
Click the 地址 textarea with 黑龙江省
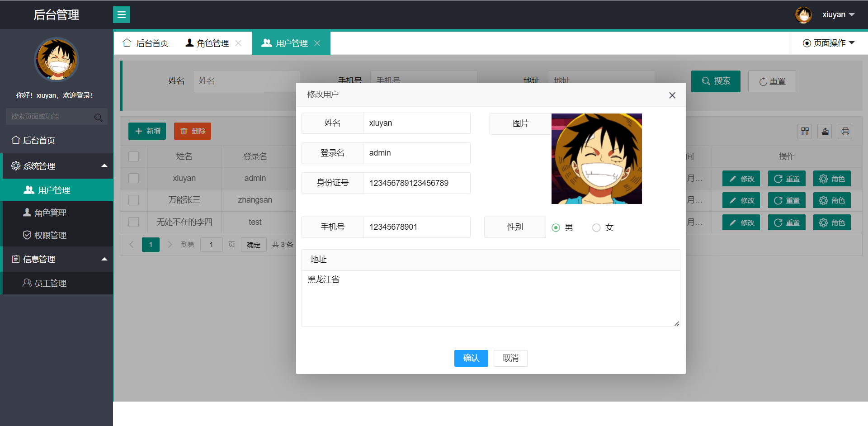tap(491, 298)
